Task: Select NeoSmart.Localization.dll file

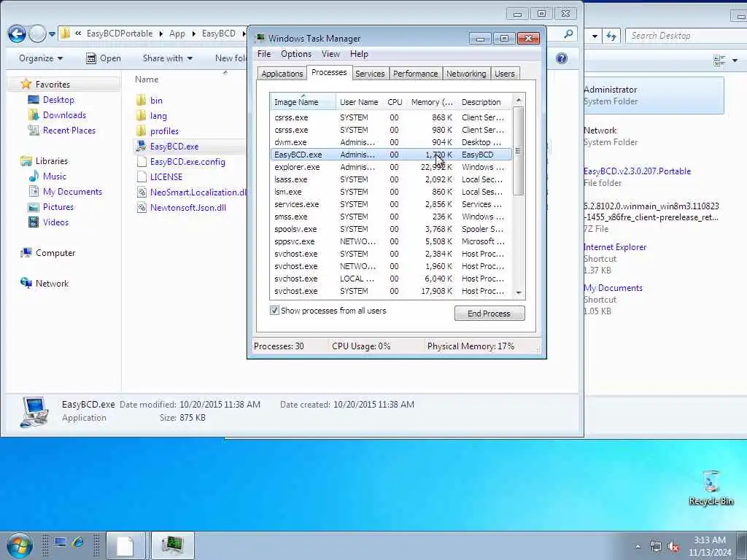Action: (x=191, y=192)
